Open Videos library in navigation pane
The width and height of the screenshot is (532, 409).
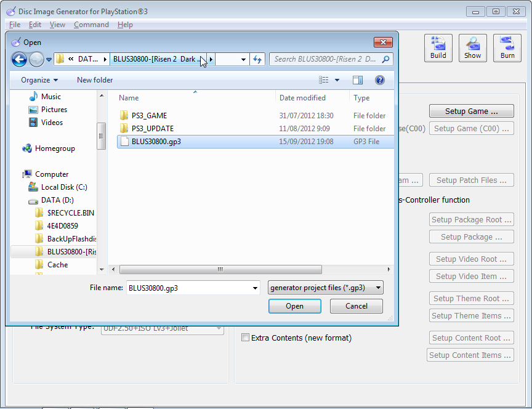[46, 122]
